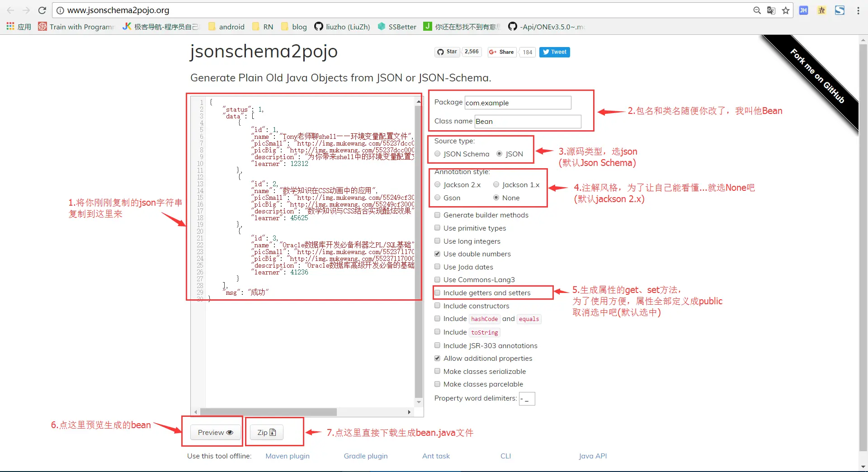Select JSON source type

(x=499, y=154)
